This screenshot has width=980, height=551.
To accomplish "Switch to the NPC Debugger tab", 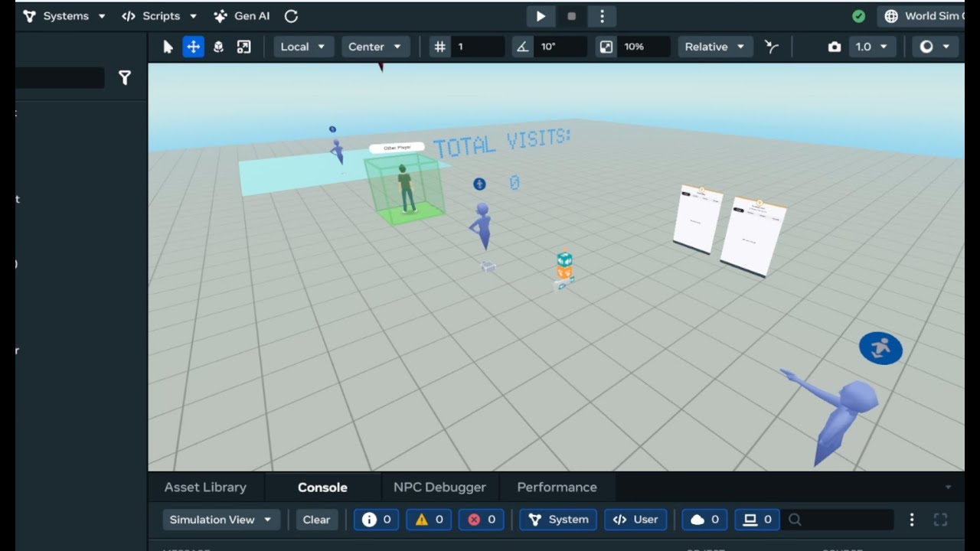I will pyautogui.click(x=439, y=487).
